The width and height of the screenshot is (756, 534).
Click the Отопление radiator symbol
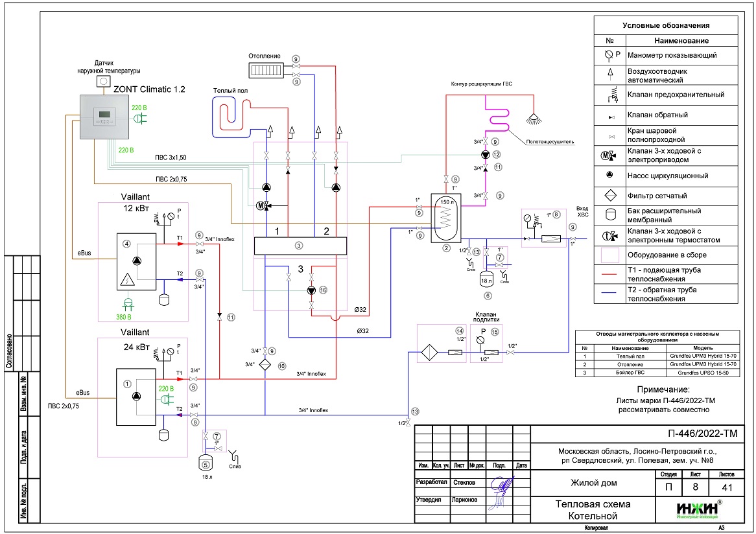(x=264, y=68)
